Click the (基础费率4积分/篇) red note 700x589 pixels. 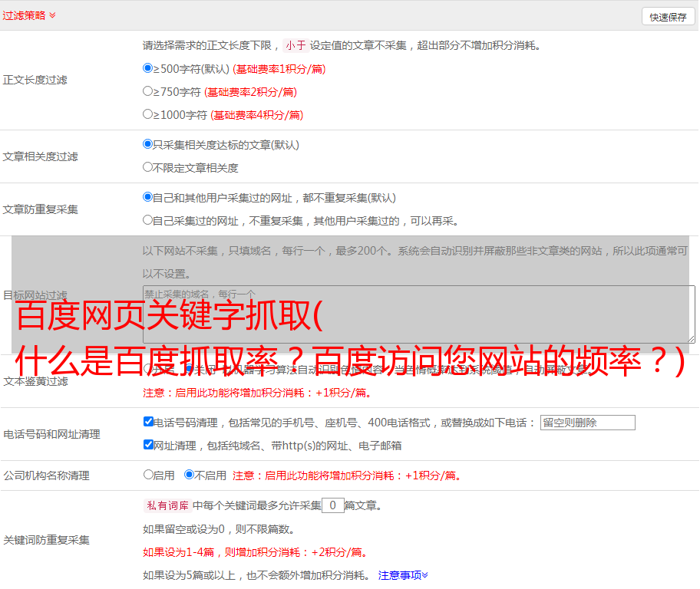coord(256,115)
